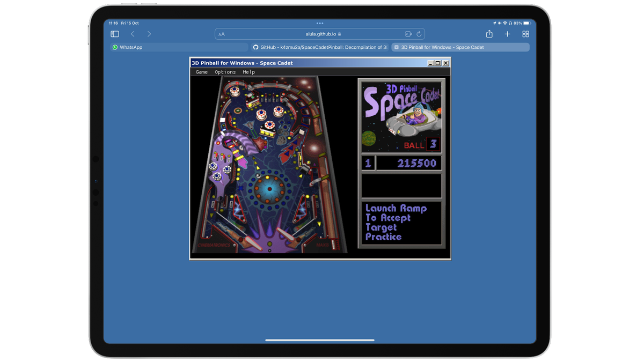This screenshot has width=644, height=362.
Task: Click the Share icon in the toolbar
Action: (489, 33)
